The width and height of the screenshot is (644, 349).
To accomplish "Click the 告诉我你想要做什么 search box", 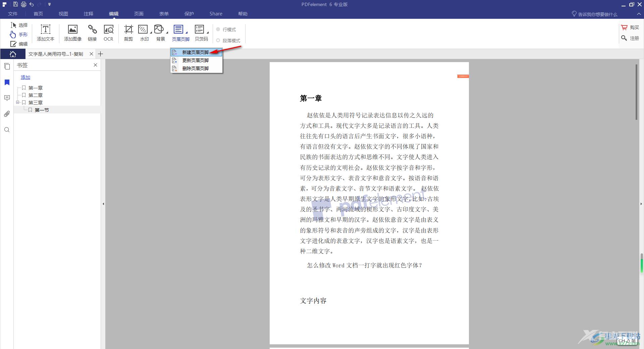I will pyautogui.click(x=594, y=14).
